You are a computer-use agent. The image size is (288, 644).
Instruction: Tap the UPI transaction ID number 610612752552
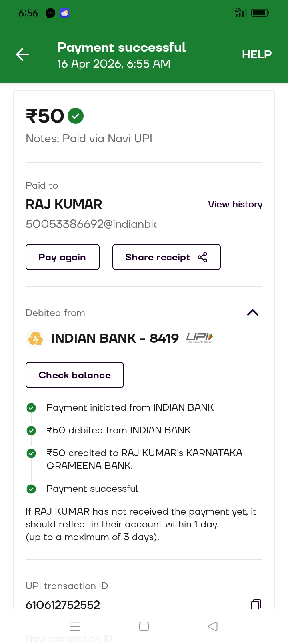pyautogui.click(x=63, y=605)
